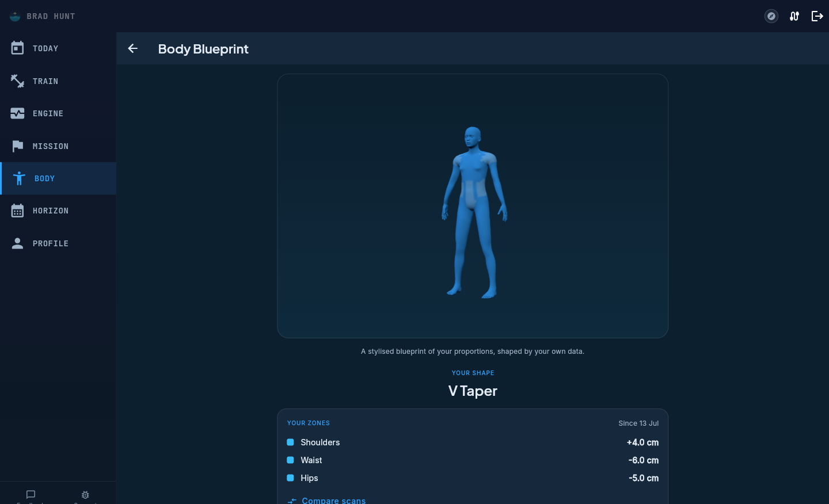Viewport: 829px width, 504px height.
Task: Click the Hips zone color swatch
Action: coord(290,478)
